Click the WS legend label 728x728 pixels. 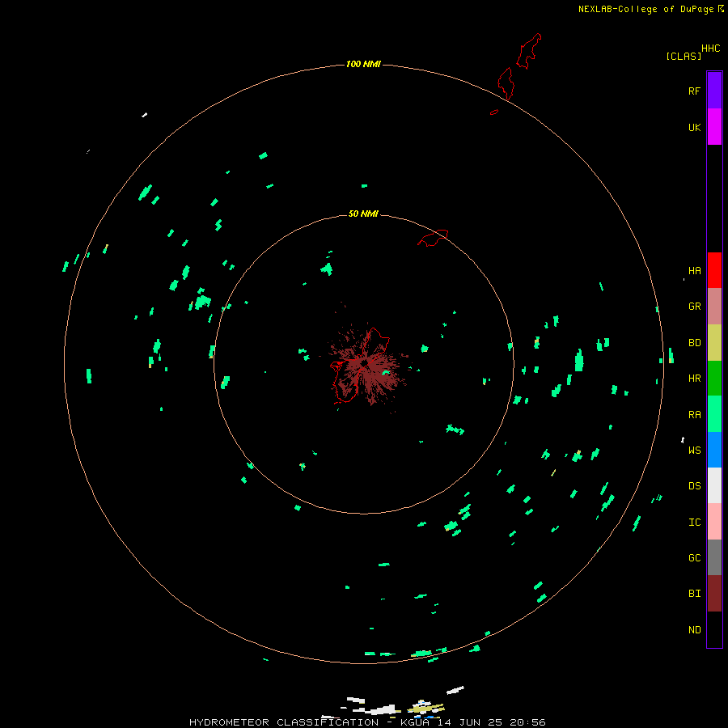(694, 451)
